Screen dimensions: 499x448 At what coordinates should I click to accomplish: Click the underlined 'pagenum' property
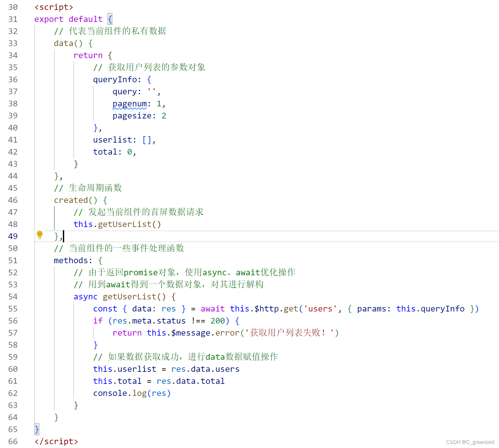point(130,104)
